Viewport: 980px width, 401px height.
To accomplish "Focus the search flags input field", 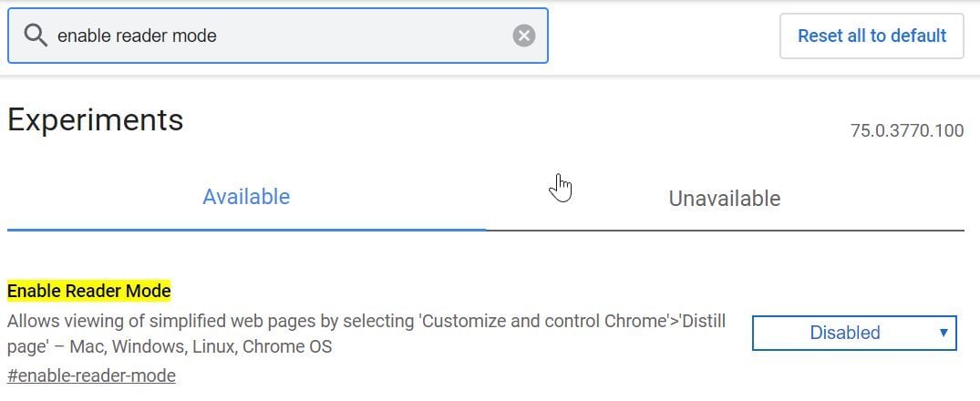I will pos(277,36).
